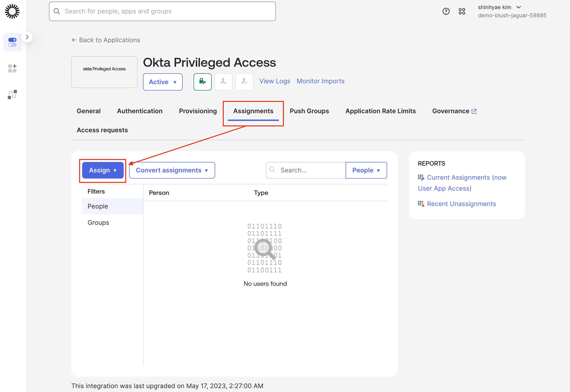Switch to the Push Groups tab
The height and width of the screenshot is (392, 570).
click(x=309, y=111)
